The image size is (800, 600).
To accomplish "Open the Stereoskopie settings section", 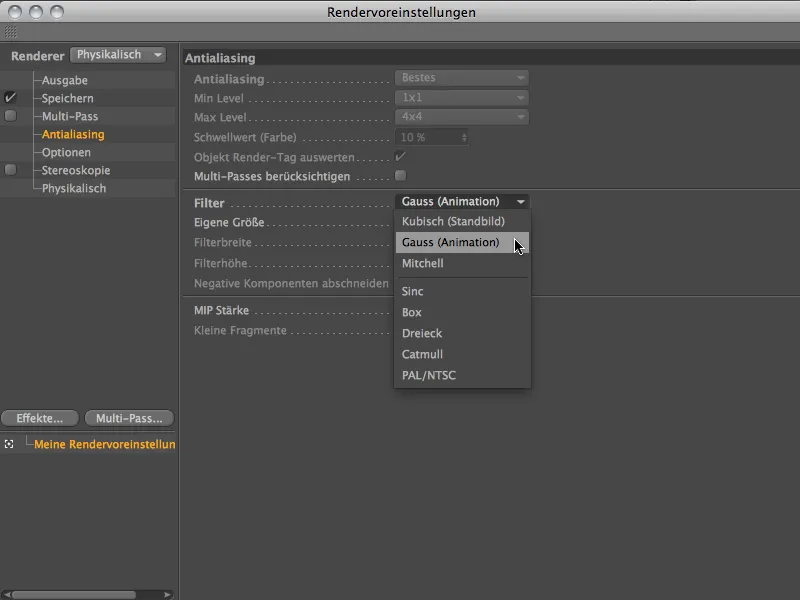I will (x=75, y=170).
